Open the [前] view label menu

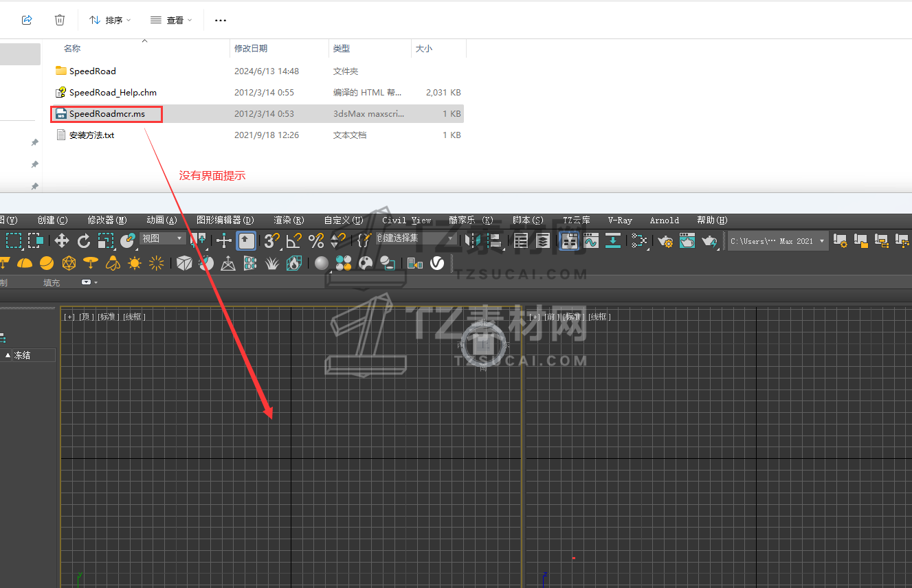pyautogui.click(x=551, y=317)
